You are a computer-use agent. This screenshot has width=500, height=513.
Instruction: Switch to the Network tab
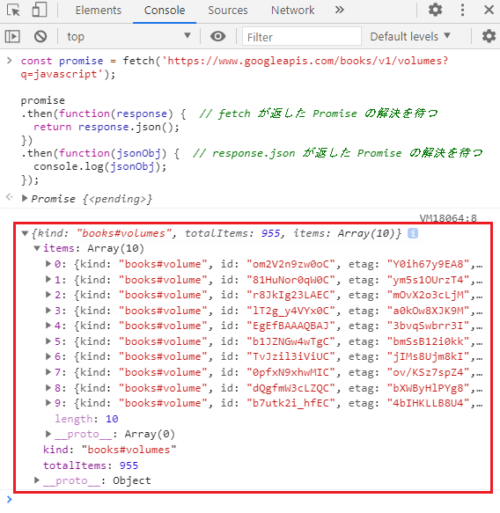point(293,10)
